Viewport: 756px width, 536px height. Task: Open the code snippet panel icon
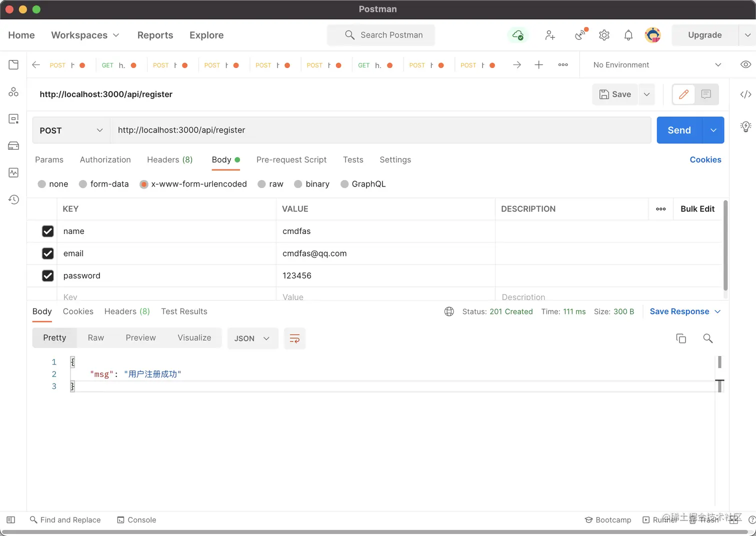[x=745, y=94]
